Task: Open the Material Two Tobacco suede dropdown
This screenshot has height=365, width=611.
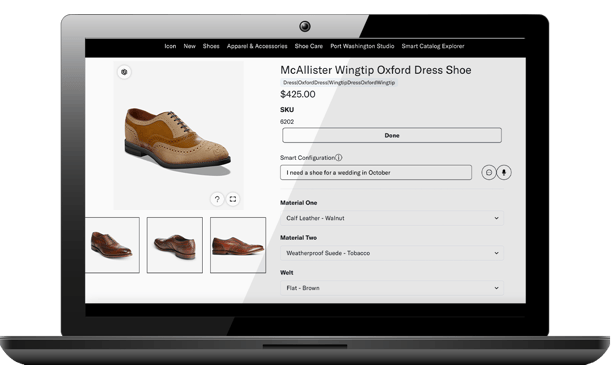Action: pyautogui.click(x=392, y=253)
